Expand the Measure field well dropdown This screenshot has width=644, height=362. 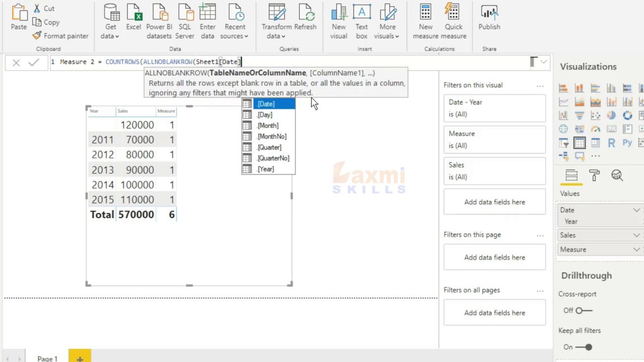tap(636, 249)
